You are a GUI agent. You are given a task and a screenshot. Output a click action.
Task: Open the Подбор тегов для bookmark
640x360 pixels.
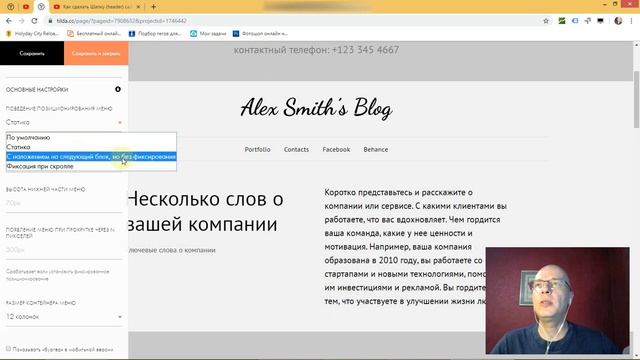156,33
